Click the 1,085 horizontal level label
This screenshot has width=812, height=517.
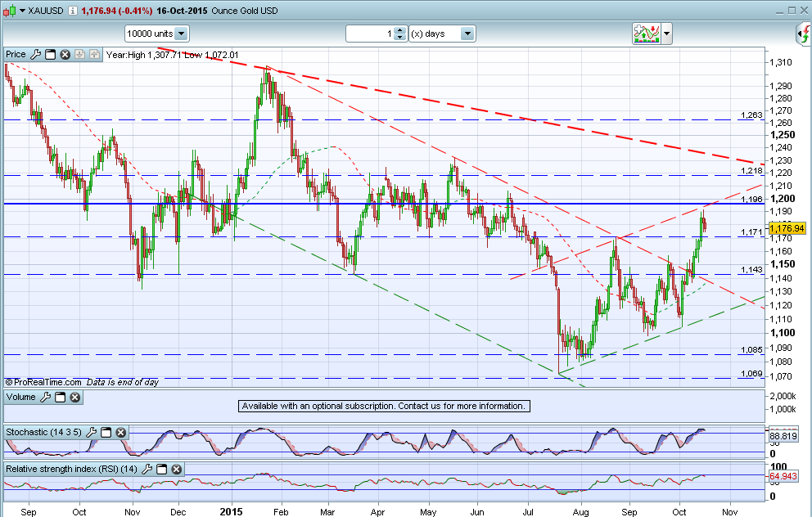(751, 350)
